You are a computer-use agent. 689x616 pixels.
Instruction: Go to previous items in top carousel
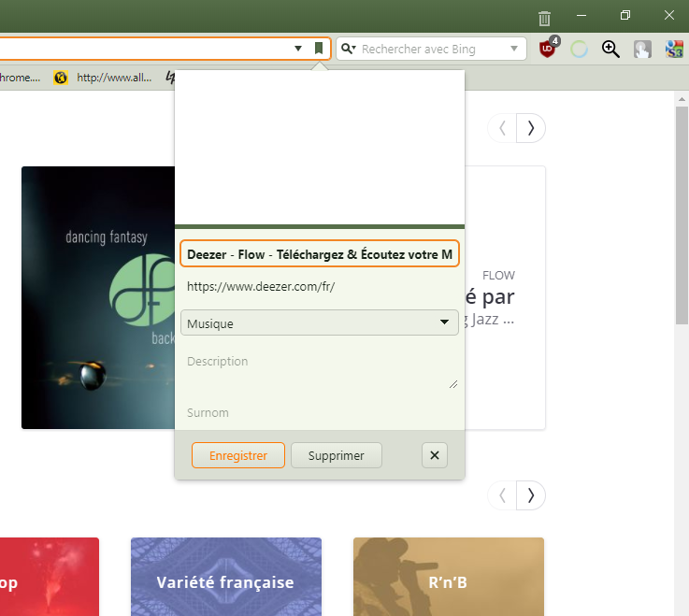(x=502, y=128)
